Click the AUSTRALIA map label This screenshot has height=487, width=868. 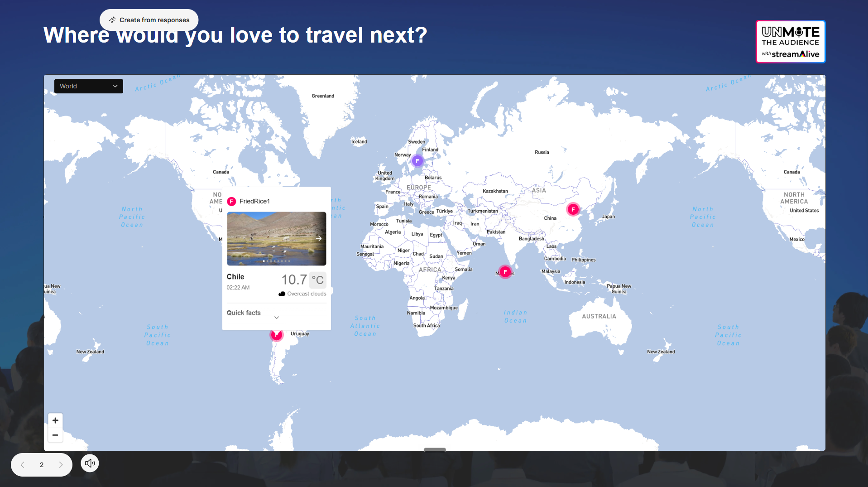click(x=599, y=316)
